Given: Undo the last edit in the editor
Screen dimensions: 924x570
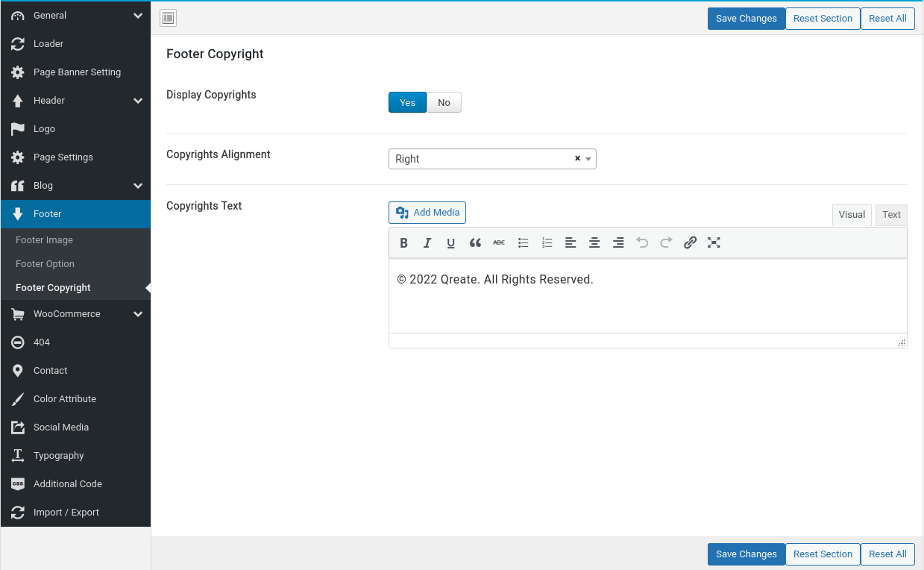Looking at the screenshot, I should (642, 242).
